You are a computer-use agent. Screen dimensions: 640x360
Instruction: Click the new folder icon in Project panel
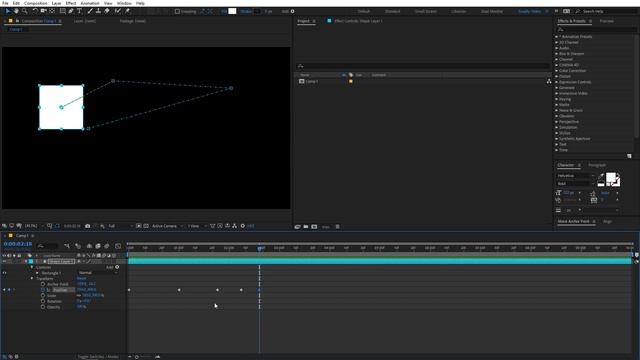[306, 227]
